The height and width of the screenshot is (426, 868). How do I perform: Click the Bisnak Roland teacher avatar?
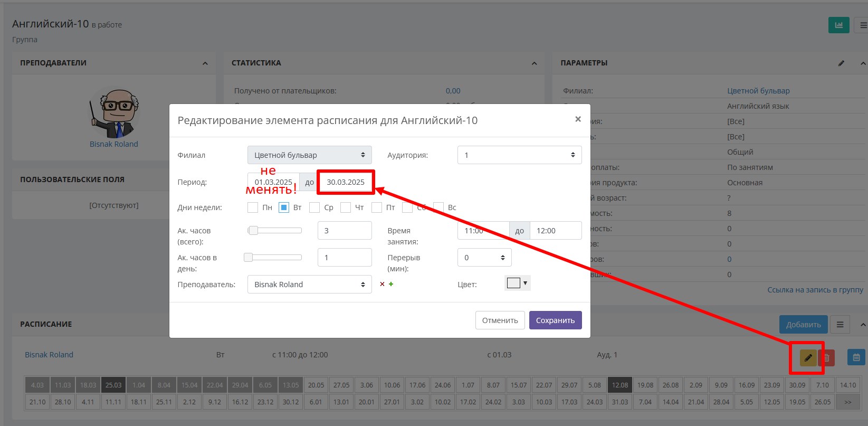pyautogui.click(x=114, y=113)
